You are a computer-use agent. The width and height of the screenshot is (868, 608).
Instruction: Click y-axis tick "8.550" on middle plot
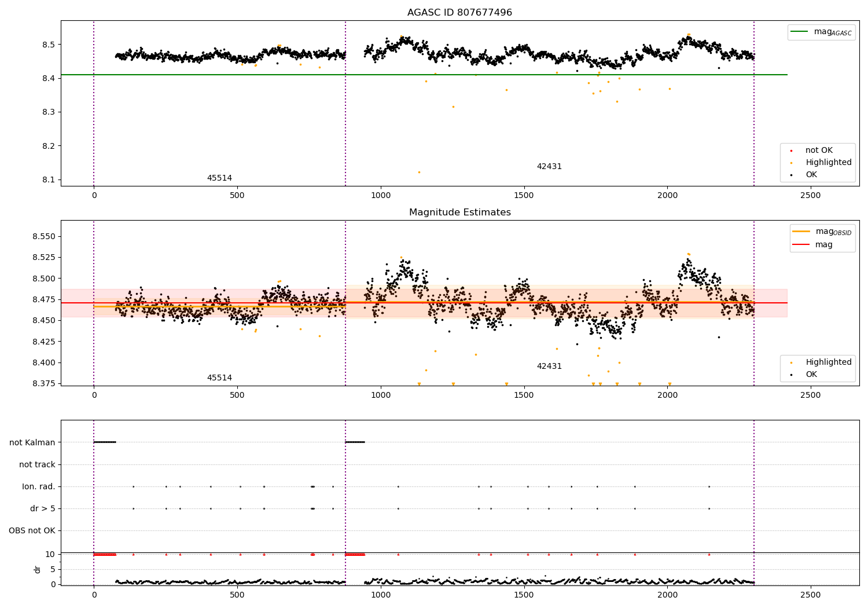tap(44, 237)
